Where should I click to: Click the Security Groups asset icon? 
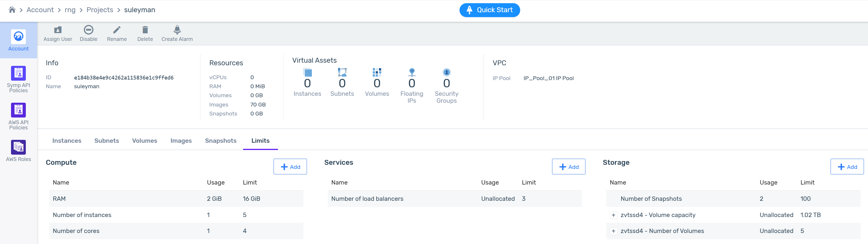click(x=446, y=72)
